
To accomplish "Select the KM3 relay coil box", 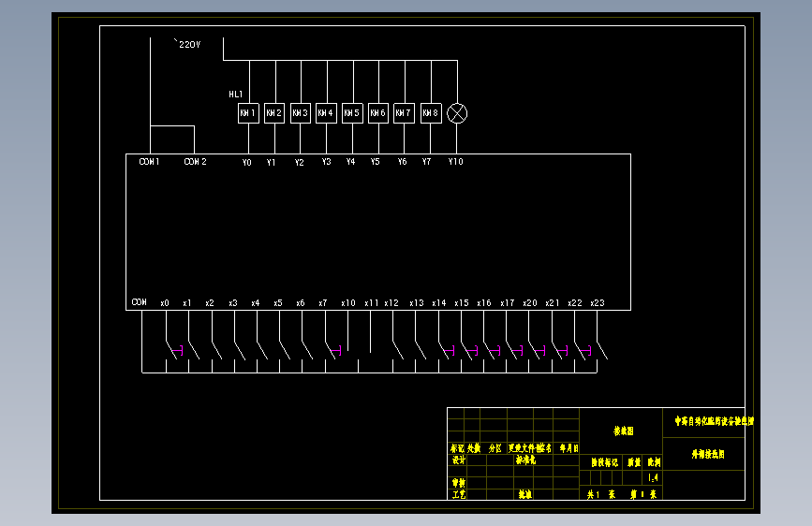I will tap(301, 113).
